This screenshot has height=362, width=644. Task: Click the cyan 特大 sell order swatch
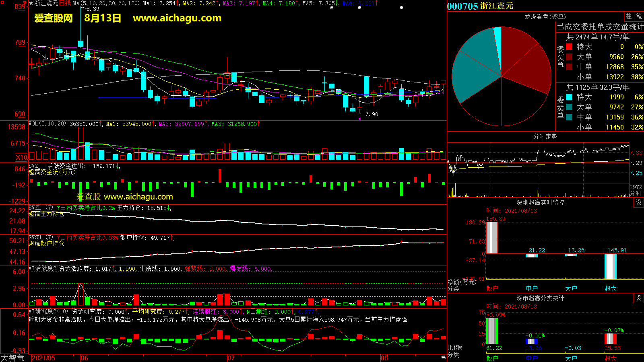pyautogui.click(x=569, y=97)
